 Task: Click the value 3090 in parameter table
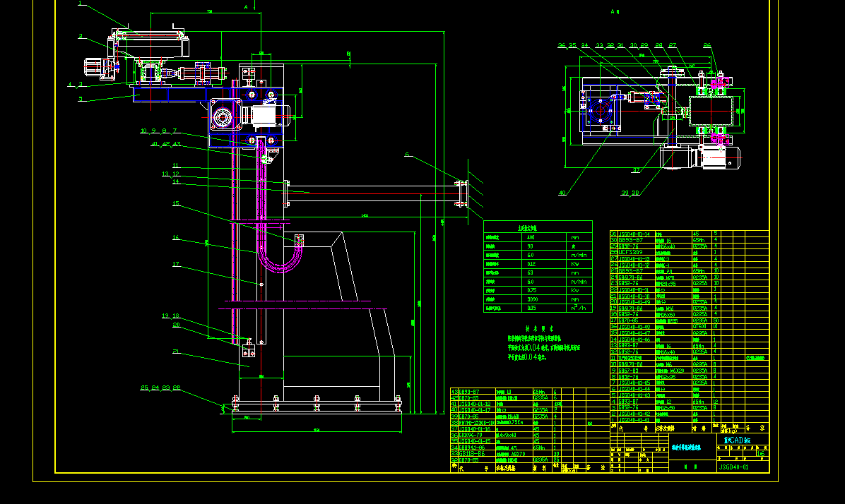pyautogui.click(x=533, y=299)
